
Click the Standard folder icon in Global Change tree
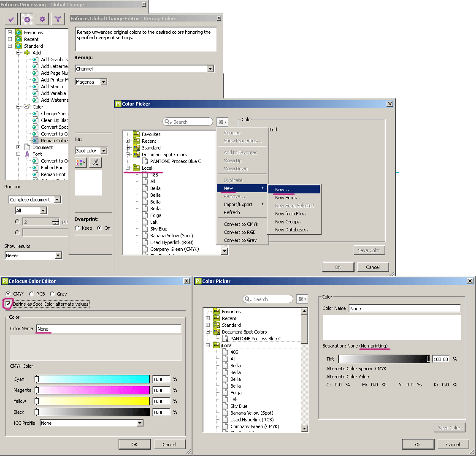(19, 46)
